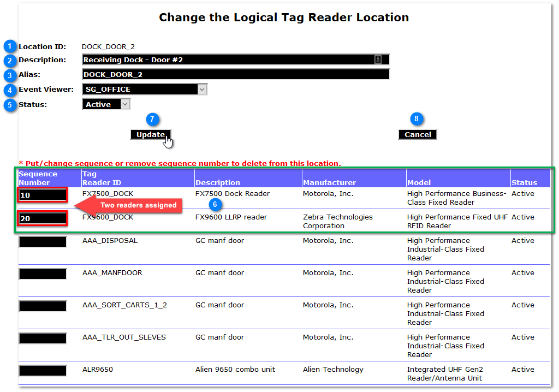Click Alien 9650 combo unit description
Image resolution: width=559 pixels, height=392 pixels.
(x=235, y=369)
